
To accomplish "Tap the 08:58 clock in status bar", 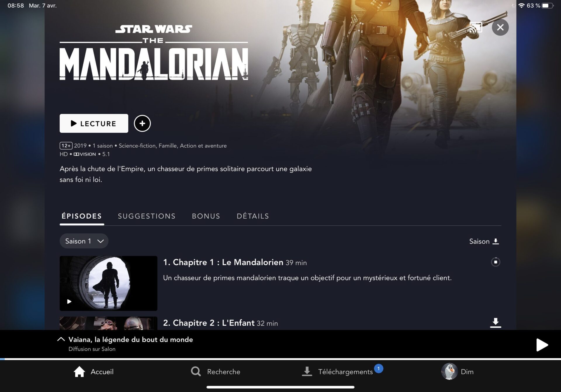I will click(16, 6).
